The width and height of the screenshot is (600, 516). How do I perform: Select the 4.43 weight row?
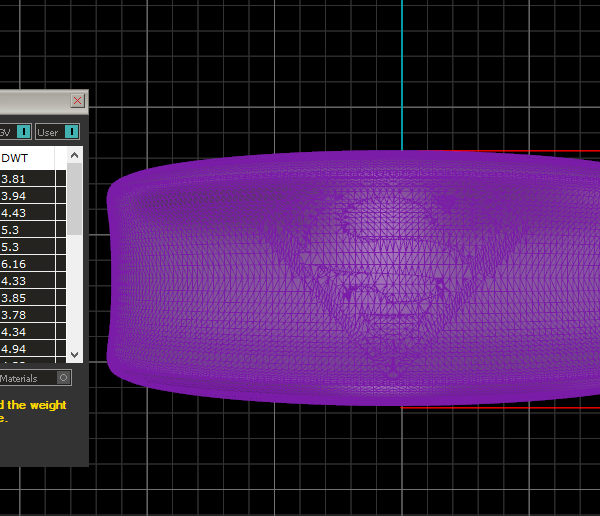(x=32, y=213)
